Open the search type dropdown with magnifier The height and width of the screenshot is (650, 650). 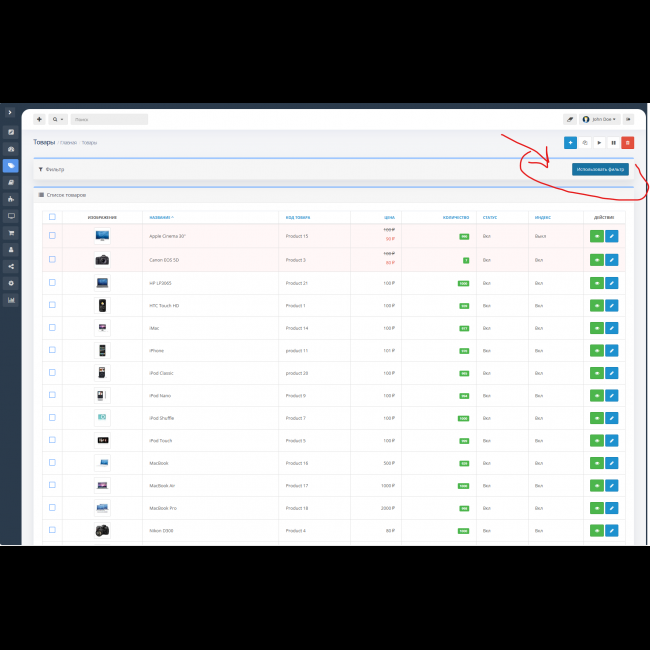(x=57, y=119)
